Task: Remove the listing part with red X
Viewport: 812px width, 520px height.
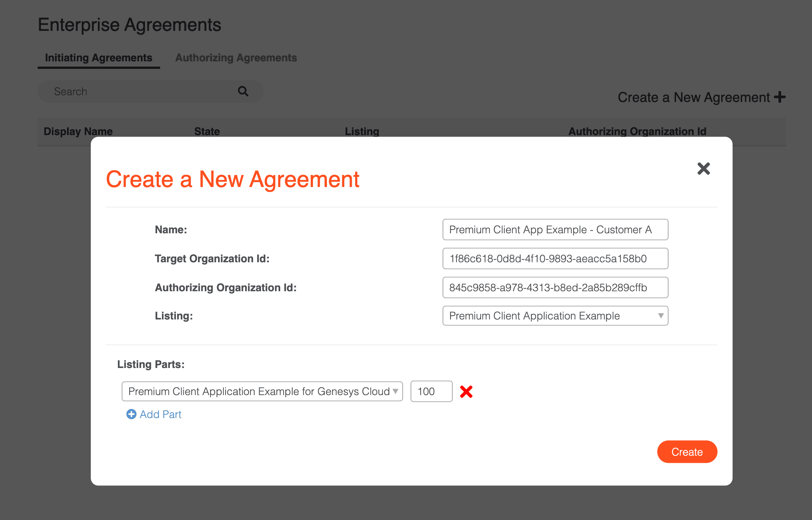Action: (x=466, y=392)
